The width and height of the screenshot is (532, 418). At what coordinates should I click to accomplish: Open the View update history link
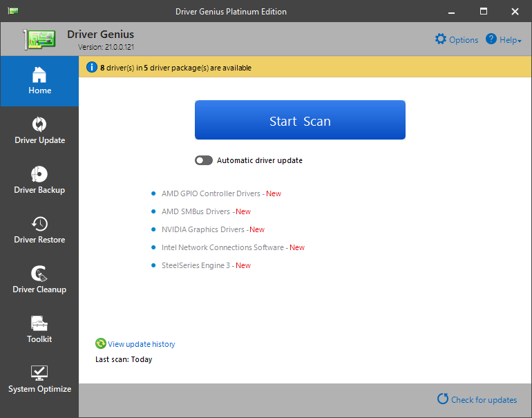[x=142, y=344]
